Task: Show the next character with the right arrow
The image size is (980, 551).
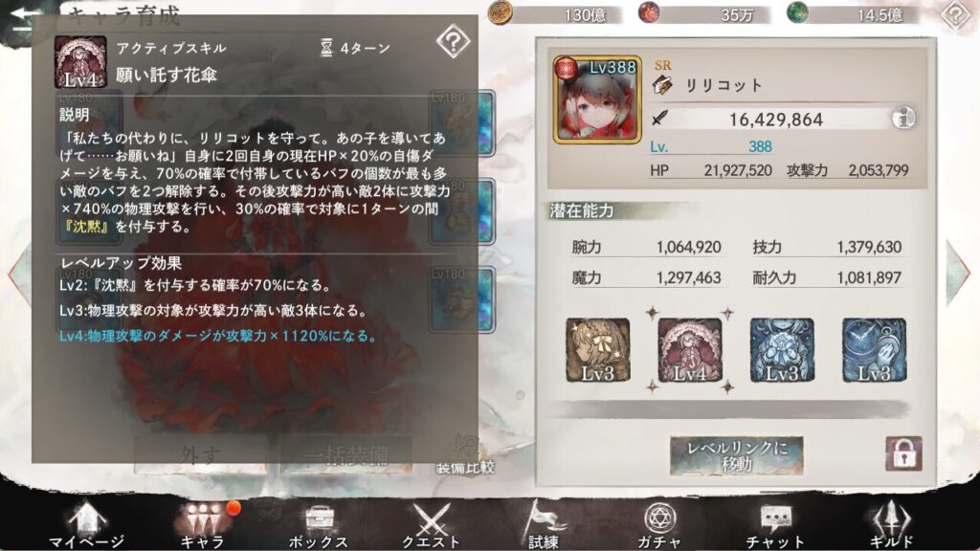Action: tap(959, 273)
